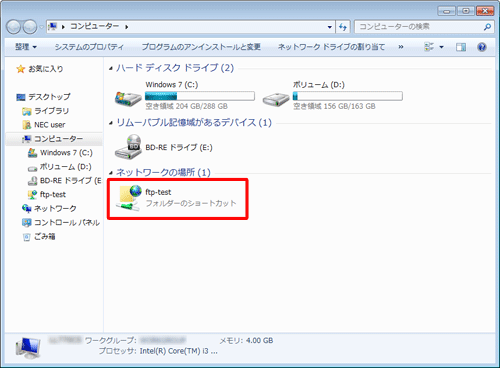Select ライブラリ in the navigation tree
The height and width of the screenshot is (368, 500).
pyautogui.click(x=52, y=111)
